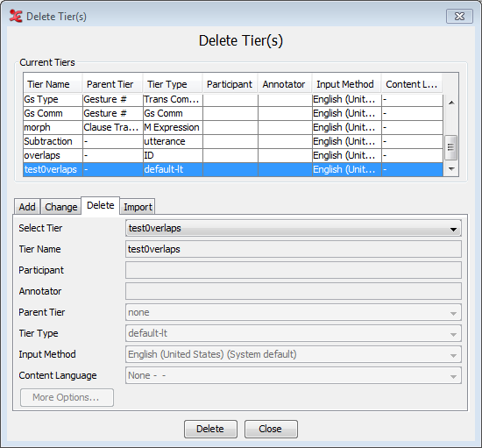Image resolution: width=482 pixels, height=448 pixels.
Task: Click the Delete button at the bottom
Action: 210,429
